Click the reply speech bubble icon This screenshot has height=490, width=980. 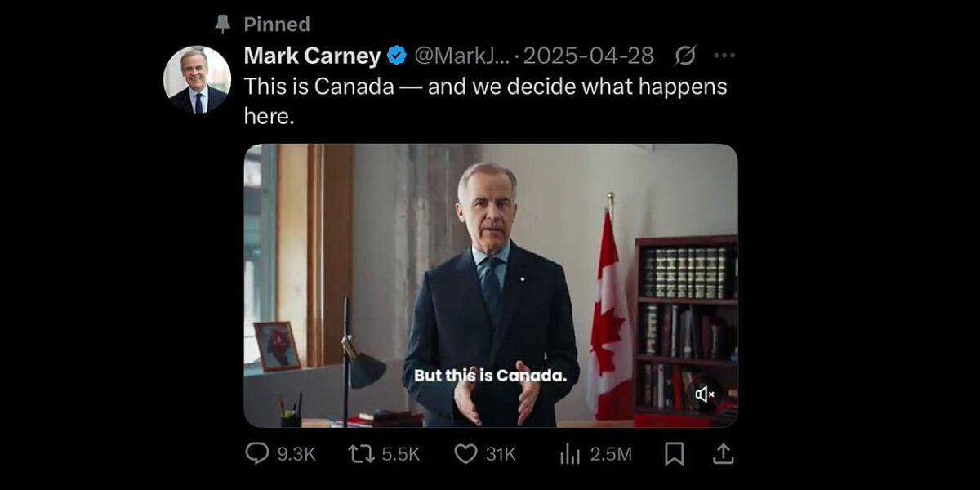tap(257, 454)
